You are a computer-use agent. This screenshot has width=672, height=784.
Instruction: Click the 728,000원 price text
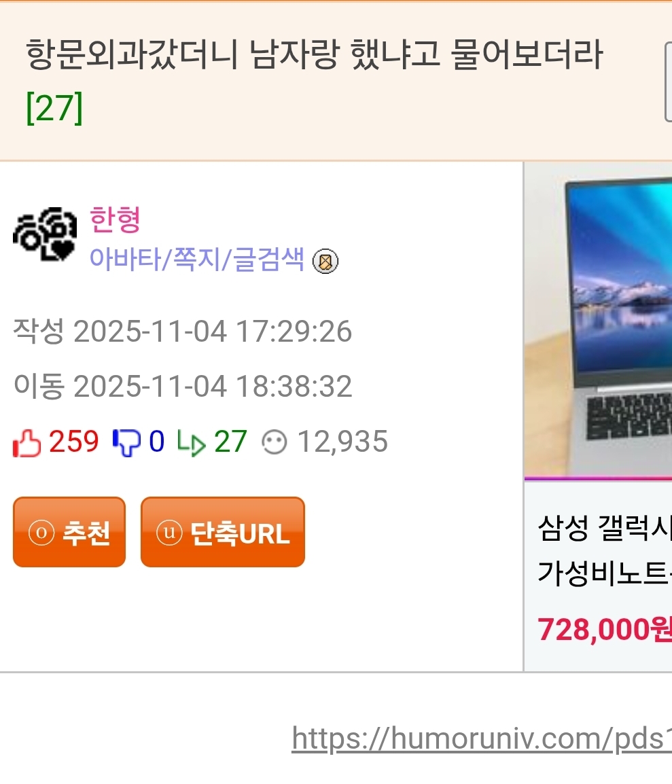[x=605, y=629]
